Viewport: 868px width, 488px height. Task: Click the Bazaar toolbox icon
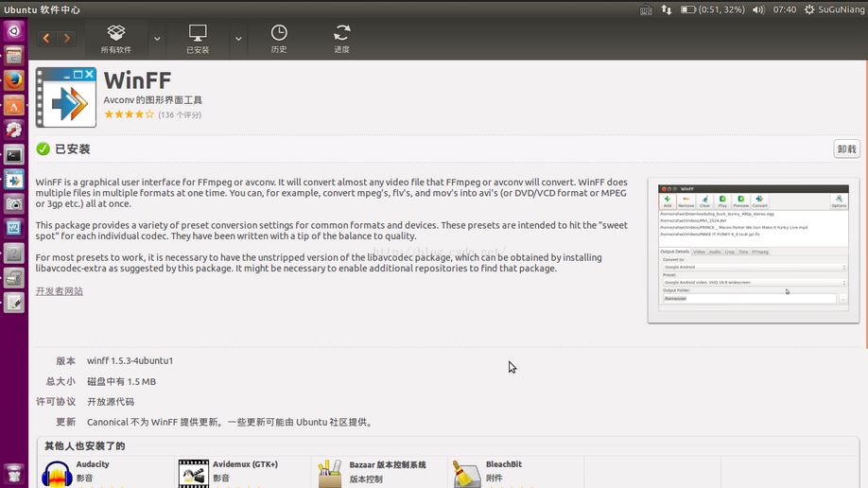pos(330,474)
